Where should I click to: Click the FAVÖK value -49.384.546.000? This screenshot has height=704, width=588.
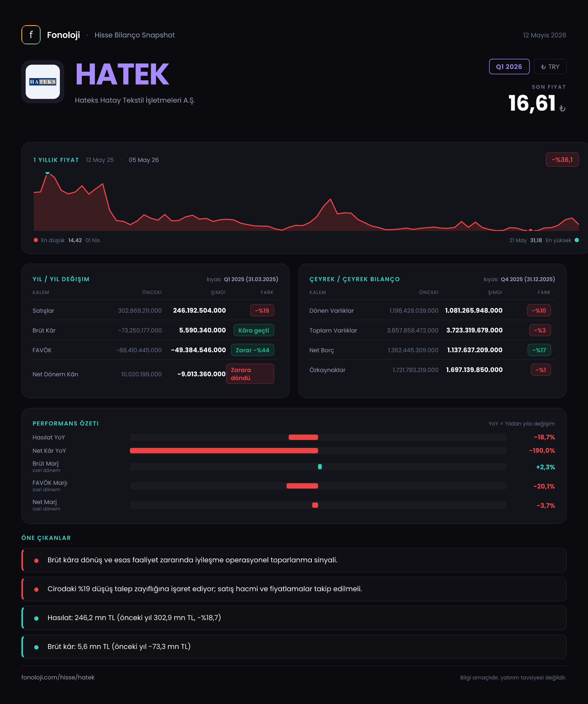[x=199, y=350]
